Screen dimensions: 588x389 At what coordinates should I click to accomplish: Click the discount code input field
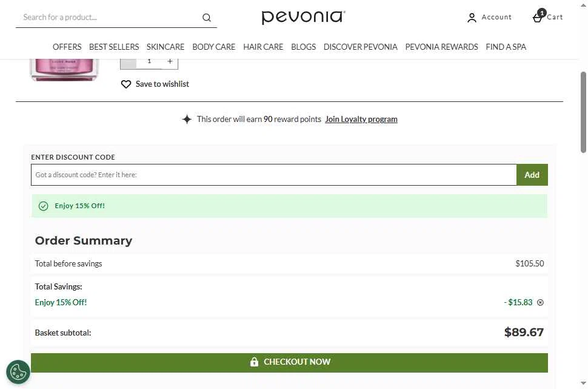tap(273, 175)
